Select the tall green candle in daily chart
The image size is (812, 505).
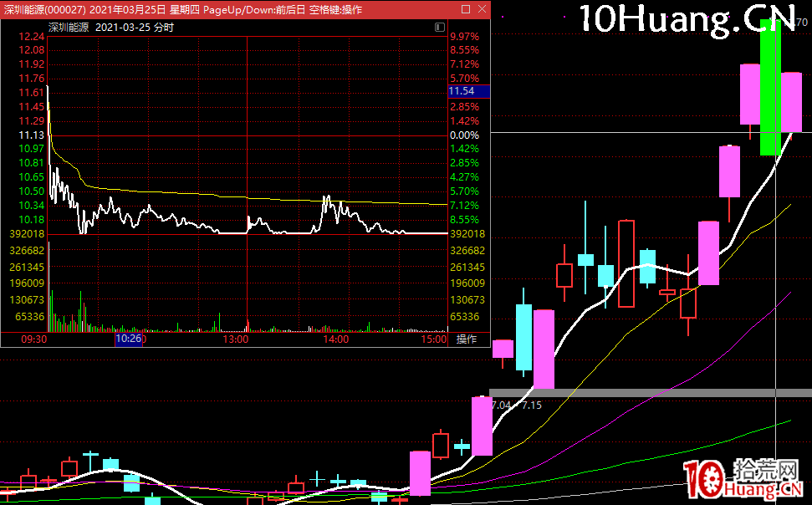click(x=770, y=87)
